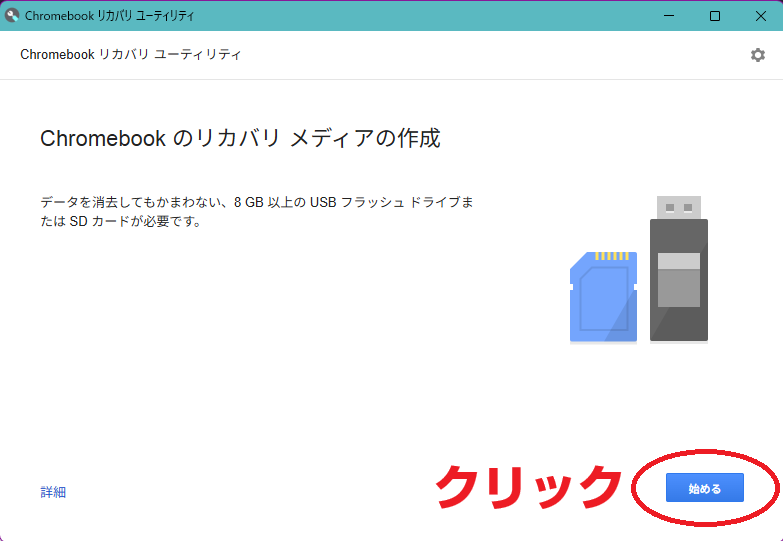Click the USB flash drive illustration
783x541 pixels.
679,269
